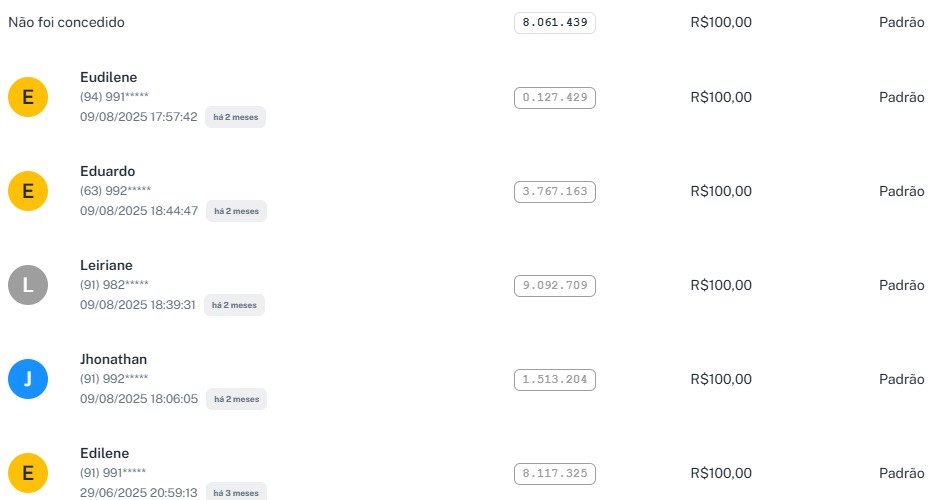
Task: Click code badge 8.061.439
Action: (x=554, y=22)
